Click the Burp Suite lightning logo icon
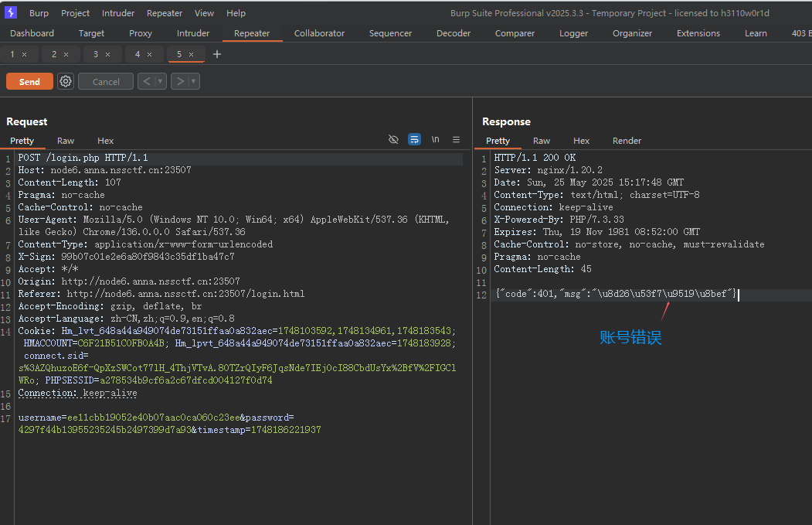 tap(11, 12)
